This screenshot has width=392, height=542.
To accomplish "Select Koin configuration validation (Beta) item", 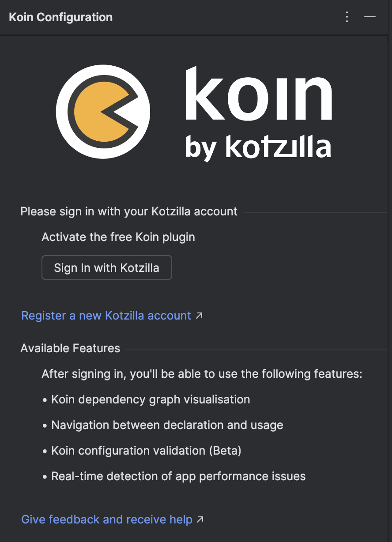I will pyautogui.click(x=142, y=451).
